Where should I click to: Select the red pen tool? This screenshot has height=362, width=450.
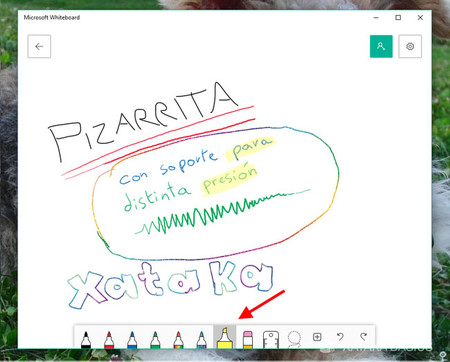(109, 339)
